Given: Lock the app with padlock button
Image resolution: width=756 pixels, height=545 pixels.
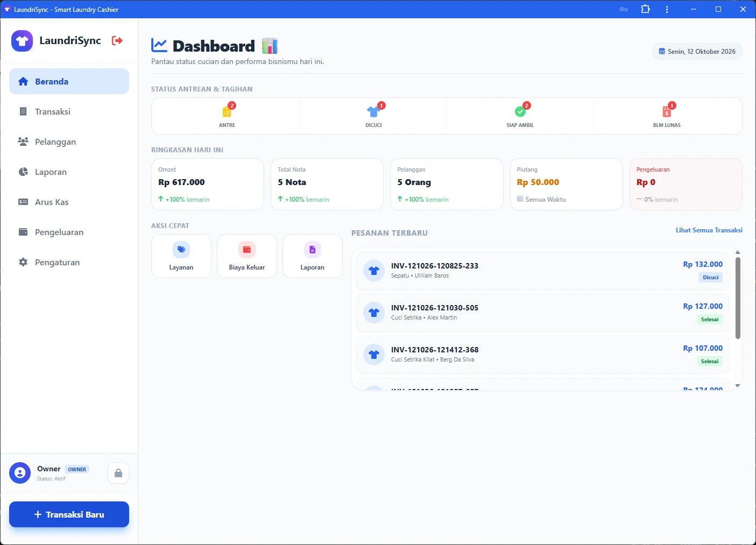Looking at the screenshot, I should 118,473.
